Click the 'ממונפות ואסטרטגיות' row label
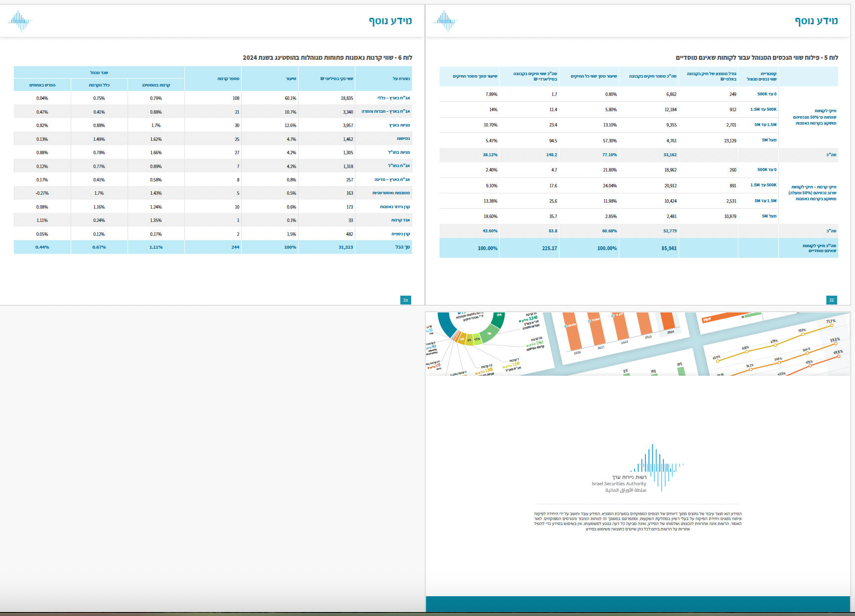The height and width of the screenshot is (616, 855). pos(391,193)
